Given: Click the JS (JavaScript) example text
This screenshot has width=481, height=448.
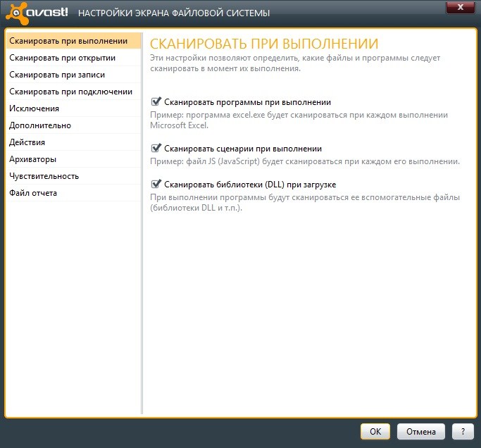Looking at the screenshot, I should point(305,161).
